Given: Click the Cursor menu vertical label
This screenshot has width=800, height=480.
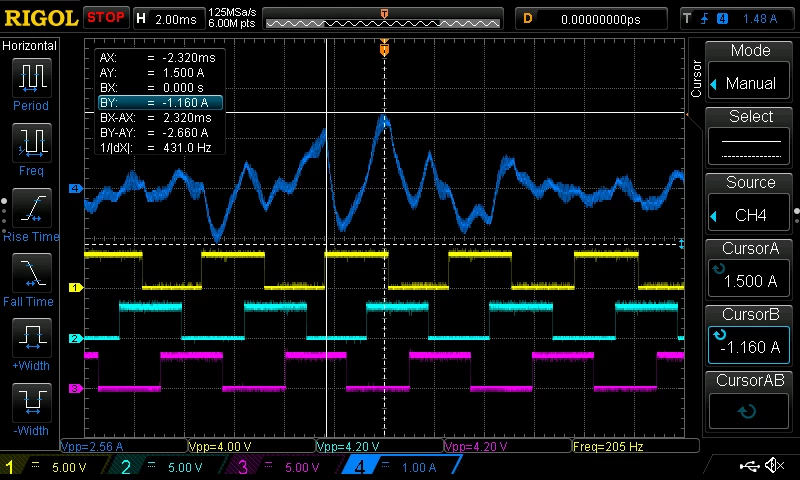Looking at the screenshot, I should click(696, 79).
